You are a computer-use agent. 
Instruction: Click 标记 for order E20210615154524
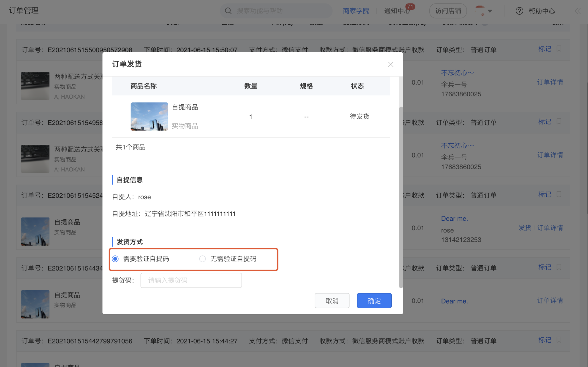point(545,194)
